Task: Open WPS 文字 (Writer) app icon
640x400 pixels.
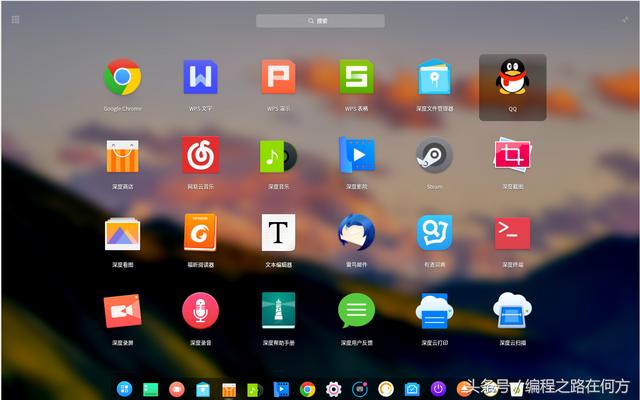Action: coord(200,77)
